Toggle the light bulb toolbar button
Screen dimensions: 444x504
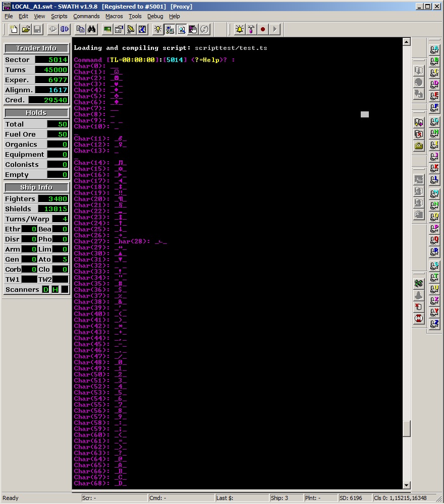158,29
